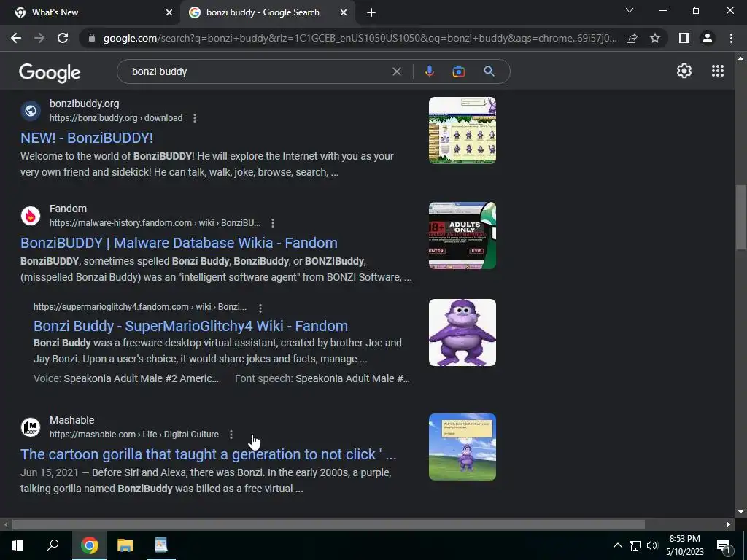Click the bonzi buddy search input field

click(258, 71)
